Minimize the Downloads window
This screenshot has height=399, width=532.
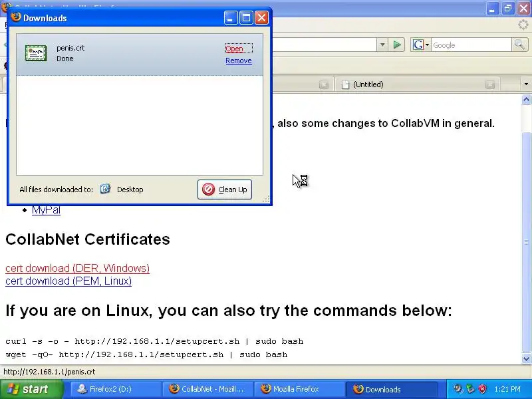point(231,18)
